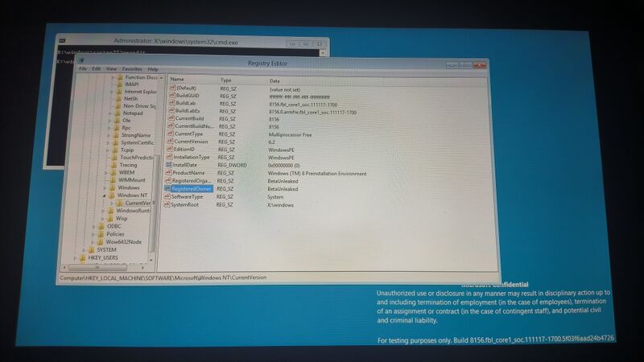Click the BuildLabEx string value icon
The image size is (644, 362).
pos(171,110)
